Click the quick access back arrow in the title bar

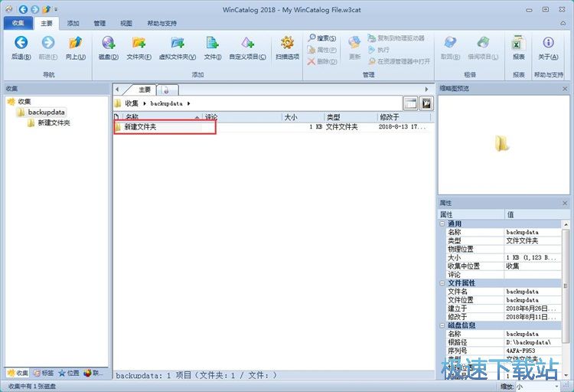tap(23, 9)
